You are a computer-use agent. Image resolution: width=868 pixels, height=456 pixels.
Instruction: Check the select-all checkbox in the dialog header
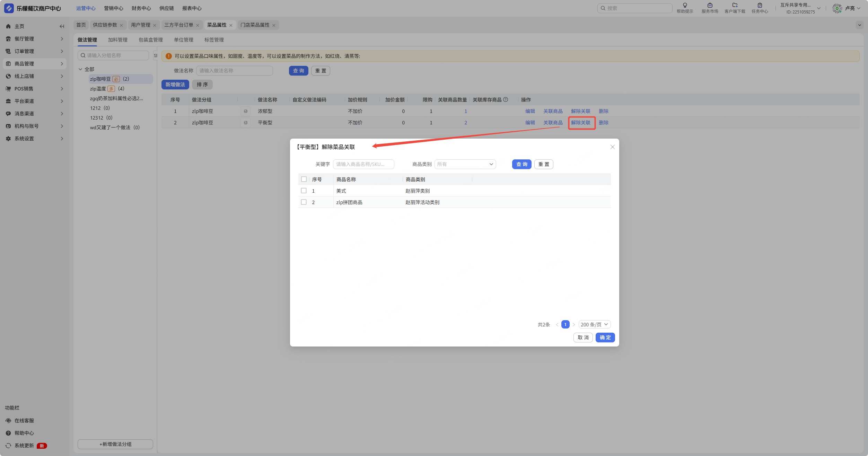304,179
